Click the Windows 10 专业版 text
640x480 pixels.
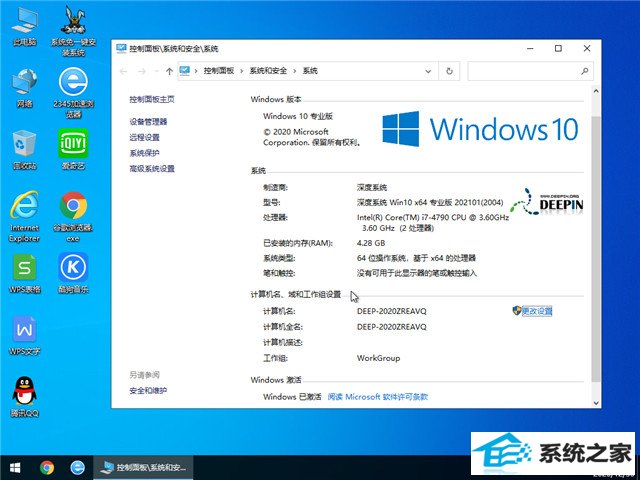pos(298,116)
